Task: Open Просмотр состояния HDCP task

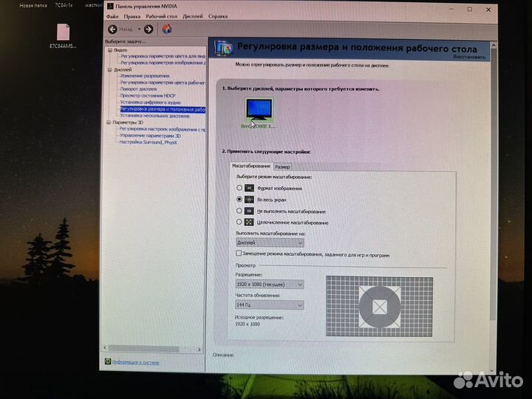Action: pyautogui.click(x=148, y=95)
